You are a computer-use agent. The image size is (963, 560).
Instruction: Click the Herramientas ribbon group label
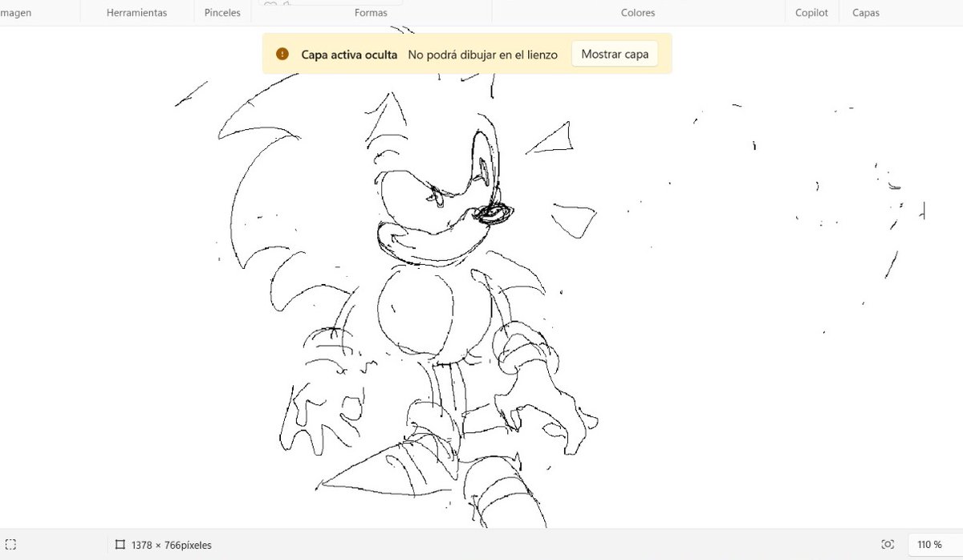coord(137,13)
